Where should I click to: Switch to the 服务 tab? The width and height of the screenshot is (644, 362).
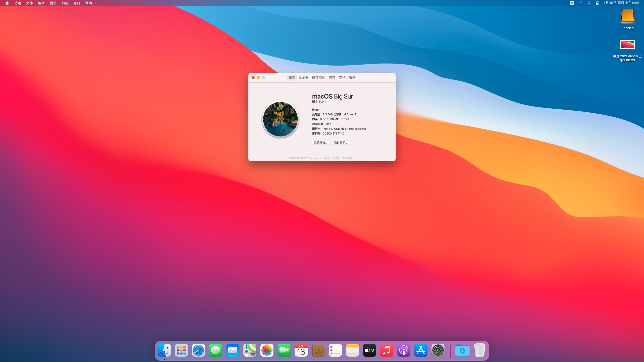click(x=352, y=78)
